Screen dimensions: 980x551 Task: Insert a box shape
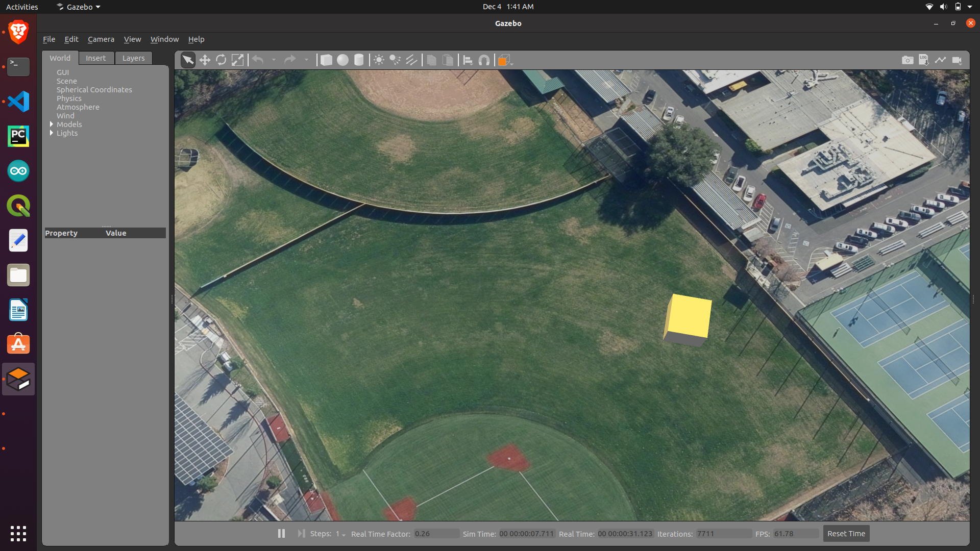point(326,60)
